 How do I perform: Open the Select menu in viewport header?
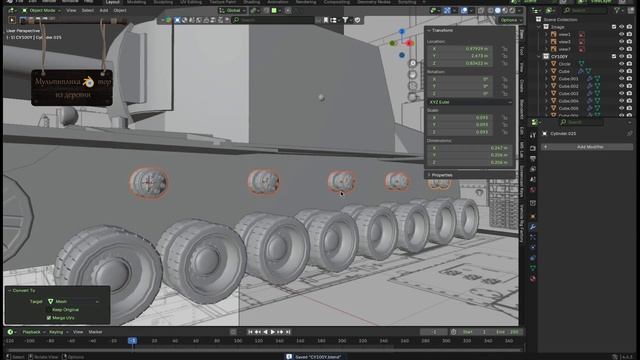pos(87,10)
